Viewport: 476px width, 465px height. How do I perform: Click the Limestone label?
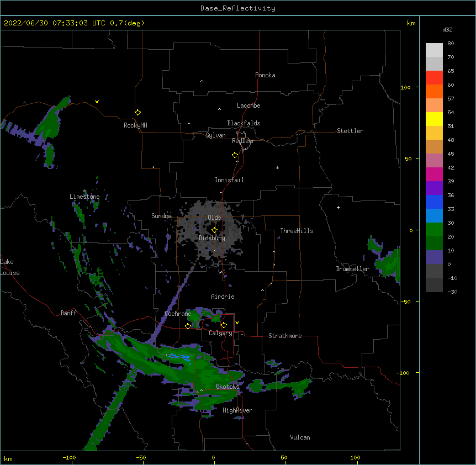click(x=84, y=197)
